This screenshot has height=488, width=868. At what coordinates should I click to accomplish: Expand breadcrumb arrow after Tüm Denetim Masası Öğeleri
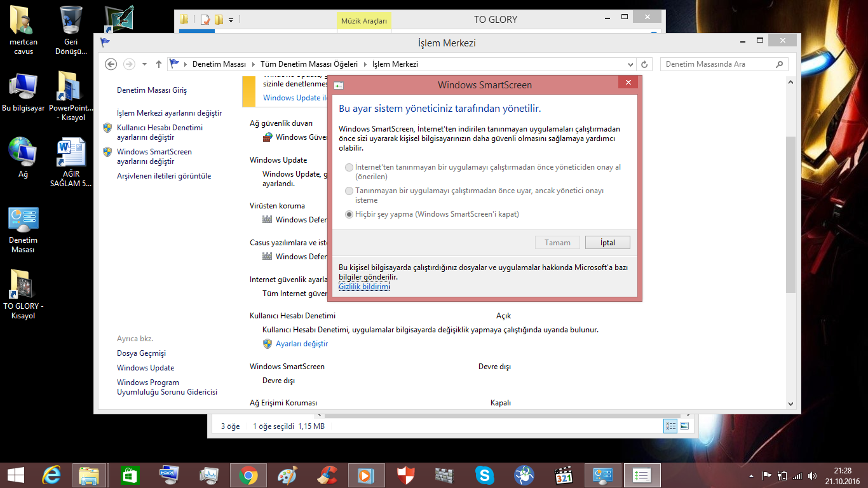pyautogui.click(x=365, y=64)
